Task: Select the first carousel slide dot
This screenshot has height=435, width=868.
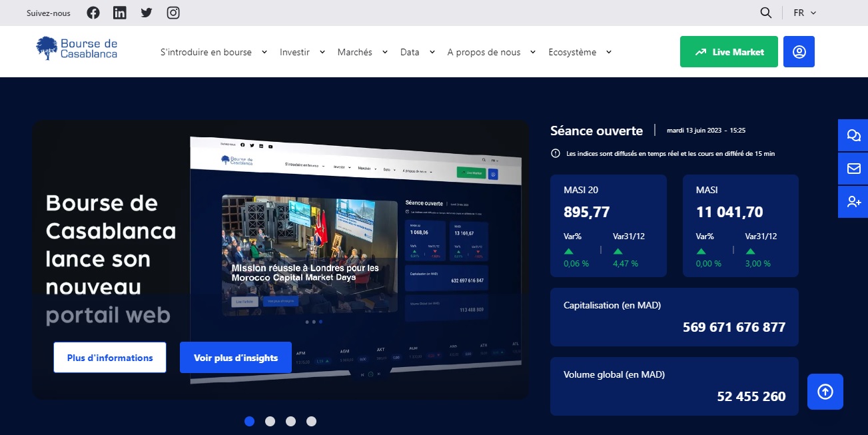Action: click(x=250, y=421)
